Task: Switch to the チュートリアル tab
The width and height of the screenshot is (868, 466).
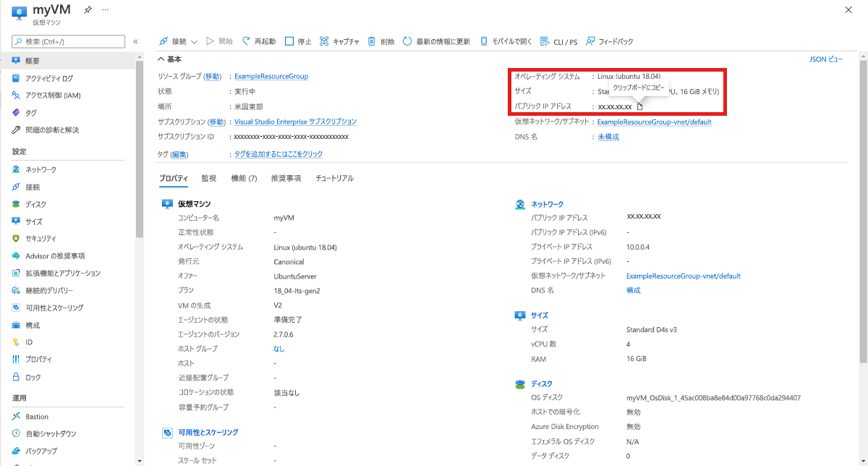Action: pyautogui.click(x=334, y=178)
